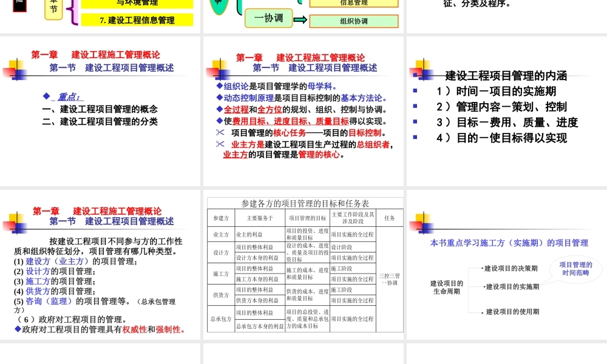Open the slide with the '重点:' heading
This screenshot has width=607, height=364.
click(x=100, y=112)
